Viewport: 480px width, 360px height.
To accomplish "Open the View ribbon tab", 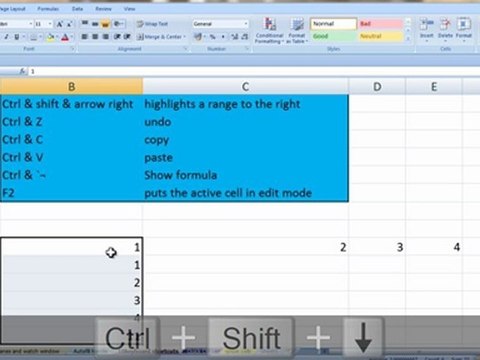I will click(129, 9).
